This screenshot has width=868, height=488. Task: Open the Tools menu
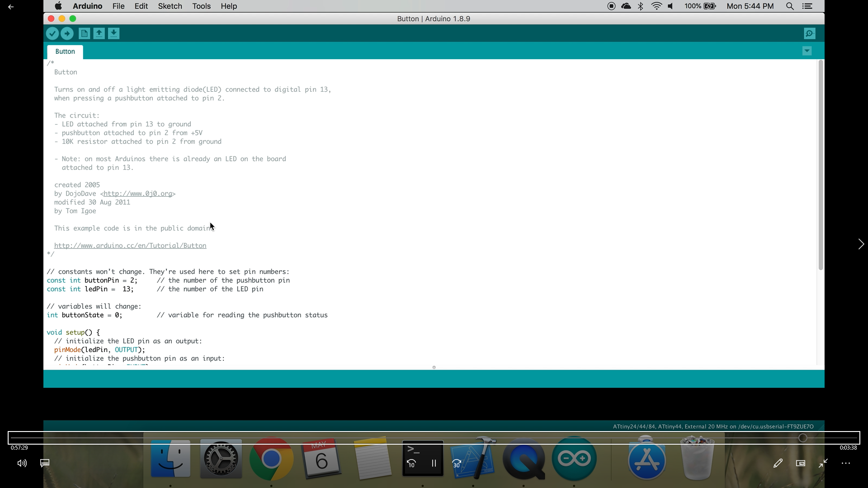pos(201,6)
